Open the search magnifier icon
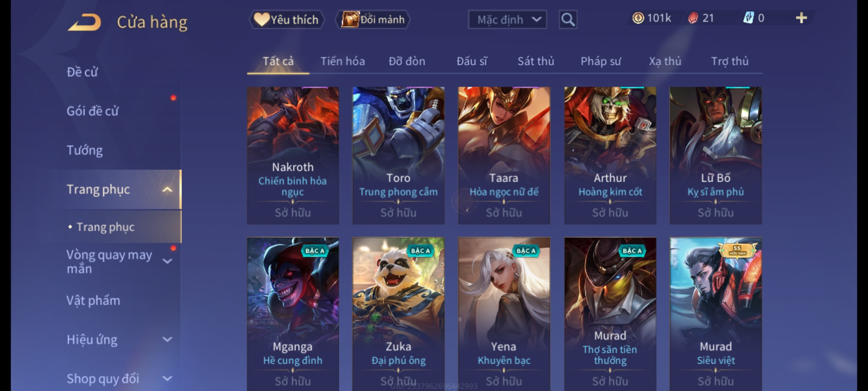 [568, 20]
